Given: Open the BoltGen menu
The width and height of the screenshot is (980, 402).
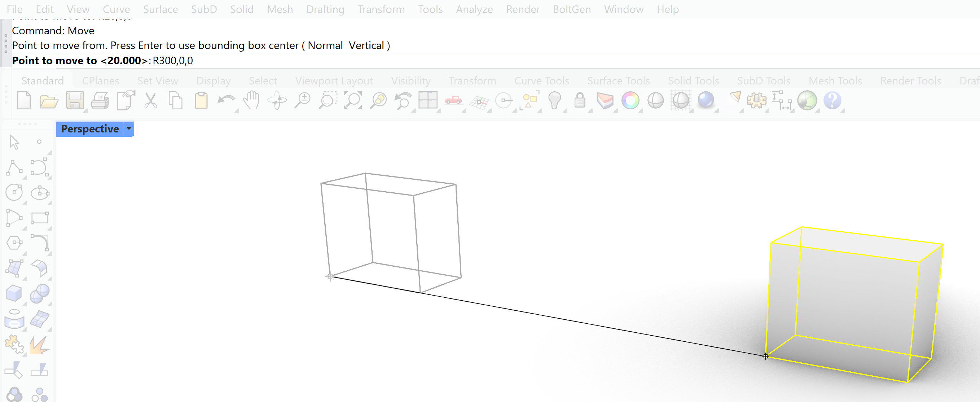Looking at the screenshot, I should click(x=571, y=9).
